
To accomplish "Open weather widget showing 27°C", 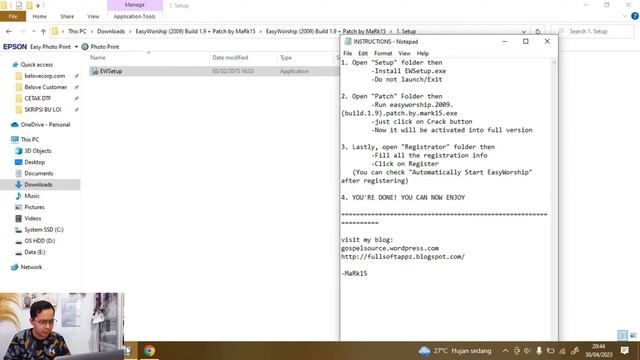I will click(455, 351).
